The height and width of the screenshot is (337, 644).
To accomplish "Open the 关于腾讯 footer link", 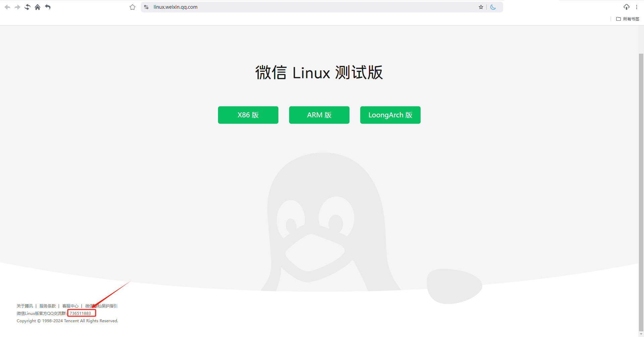I will click(x=25, y=306).
